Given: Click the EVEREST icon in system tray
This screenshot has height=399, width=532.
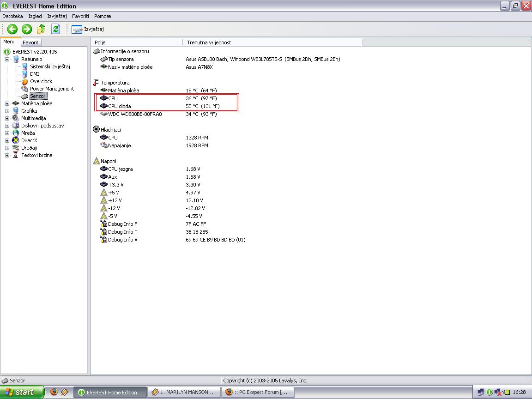Looking at the screenshot, I should click(489, 392).
